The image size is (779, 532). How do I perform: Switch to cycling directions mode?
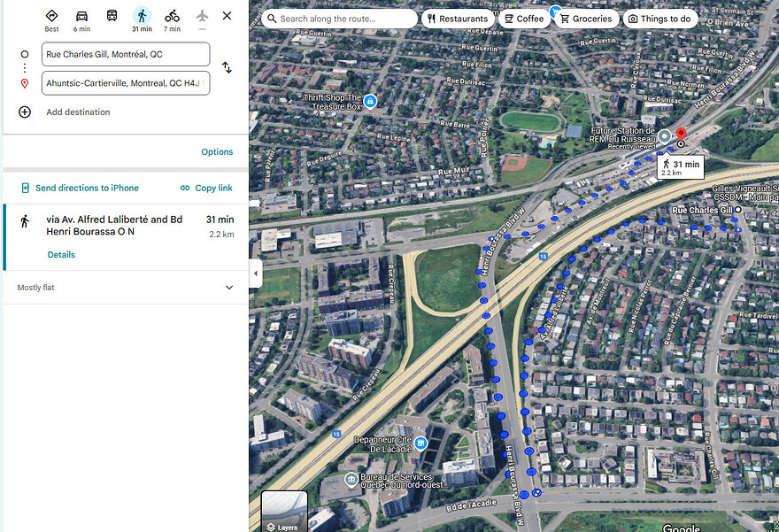click(173, 20)
